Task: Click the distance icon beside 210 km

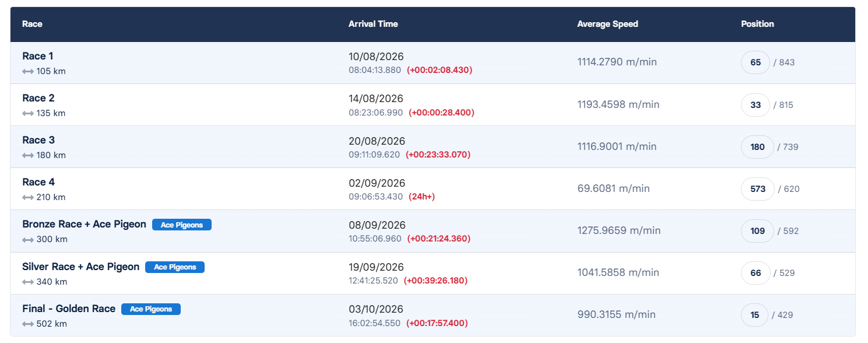Action: pos(28,197)
